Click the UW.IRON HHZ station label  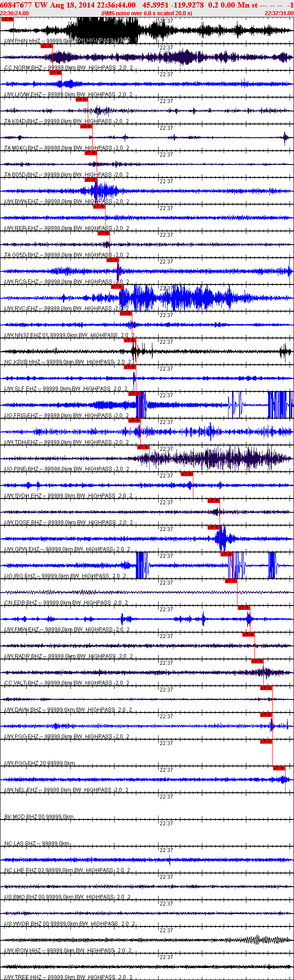point(68,951)
